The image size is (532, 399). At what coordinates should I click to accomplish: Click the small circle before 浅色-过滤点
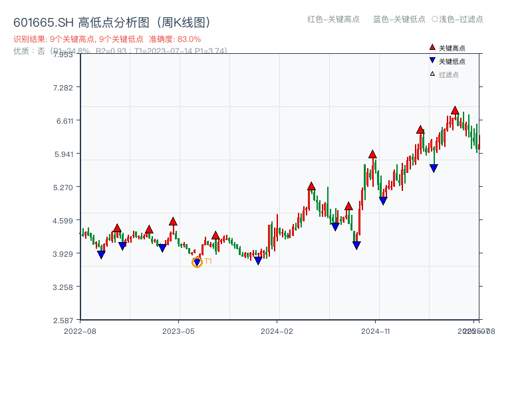(x=435, y=19)
